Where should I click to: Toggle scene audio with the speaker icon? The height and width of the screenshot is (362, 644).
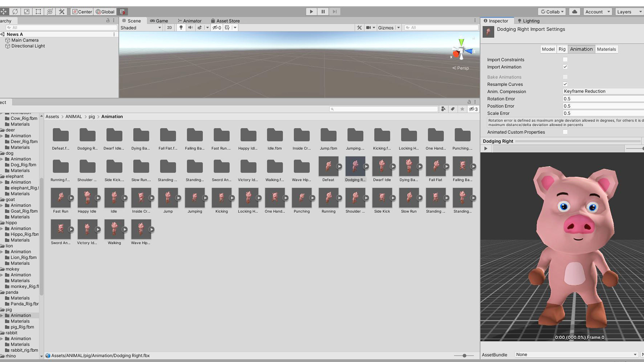coord(191,27)
